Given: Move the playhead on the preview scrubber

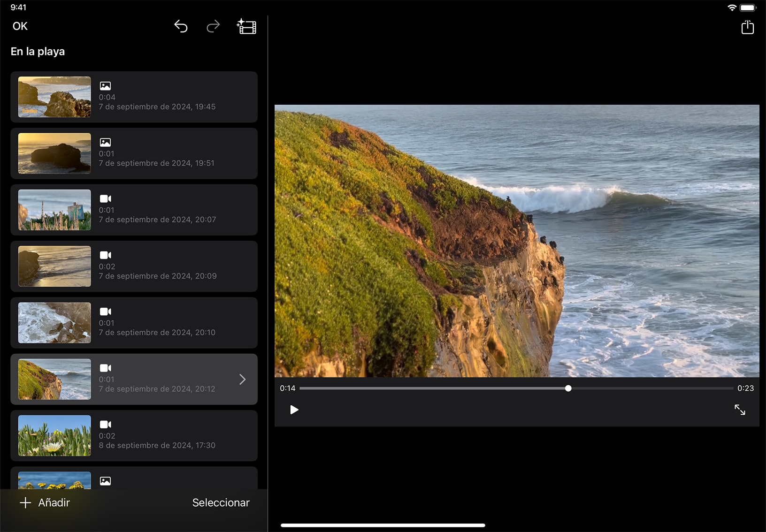Looking at the screenshot, I should (568, 388).
